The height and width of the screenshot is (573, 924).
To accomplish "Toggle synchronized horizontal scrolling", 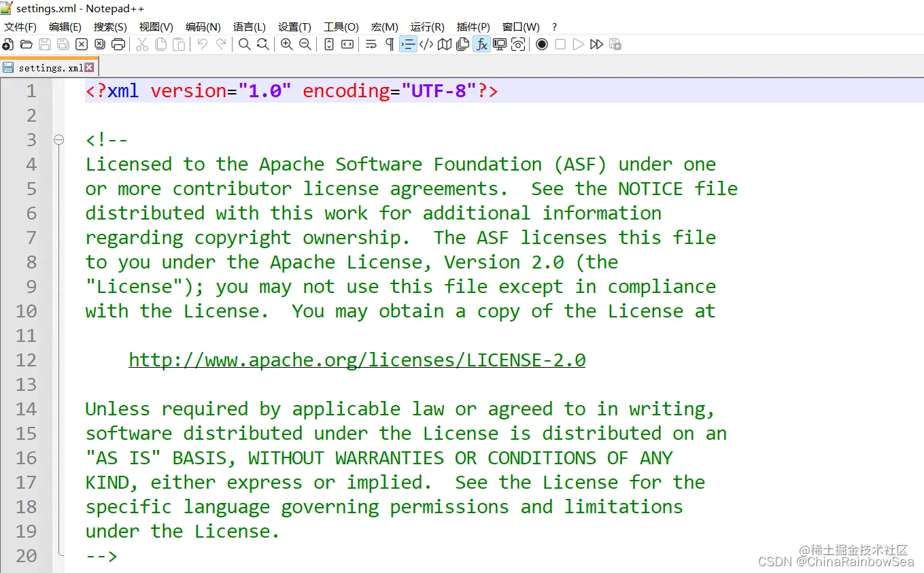I will (347, 44).
